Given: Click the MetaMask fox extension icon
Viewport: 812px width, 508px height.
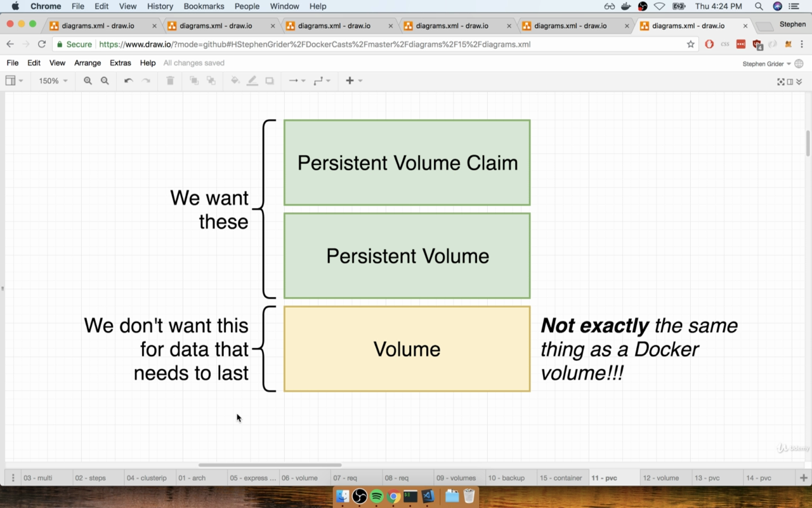Looking at the screenshot, I should coord(789,44).
